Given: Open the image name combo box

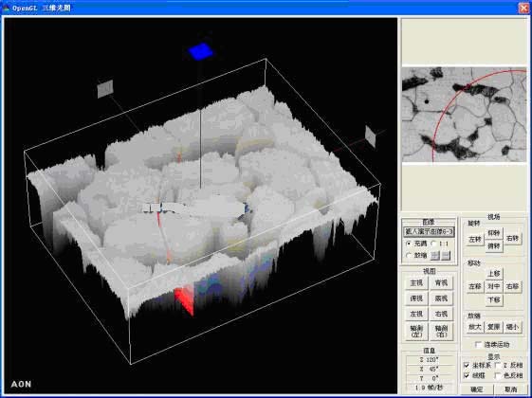Looking at the screenshot, I should [x=429, y=232].
